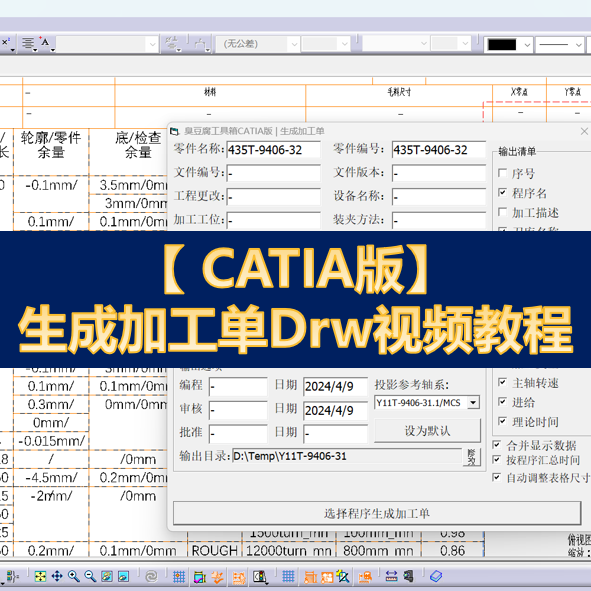Image resolution: width=591 pixels, height=591 pixels.
Task: Click the 审核 date field 2024/4/9
Action: click(x=335, y=410)
